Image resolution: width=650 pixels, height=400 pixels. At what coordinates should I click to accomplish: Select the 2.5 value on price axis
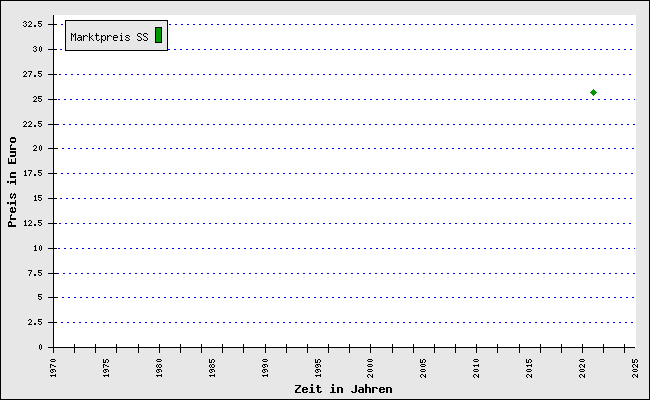(x=34, y=322)
